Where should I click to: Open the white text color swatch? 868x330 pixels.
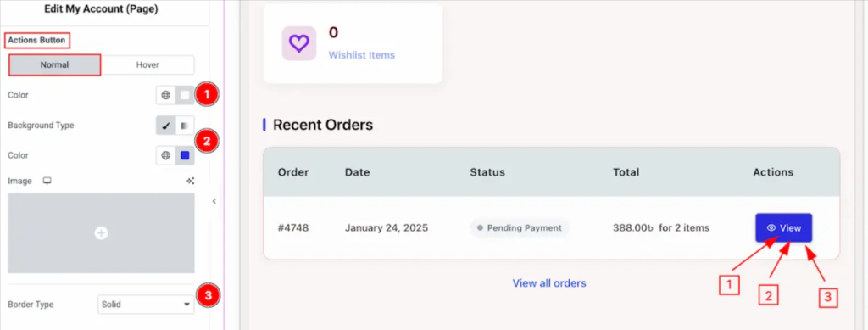[185, 95]
